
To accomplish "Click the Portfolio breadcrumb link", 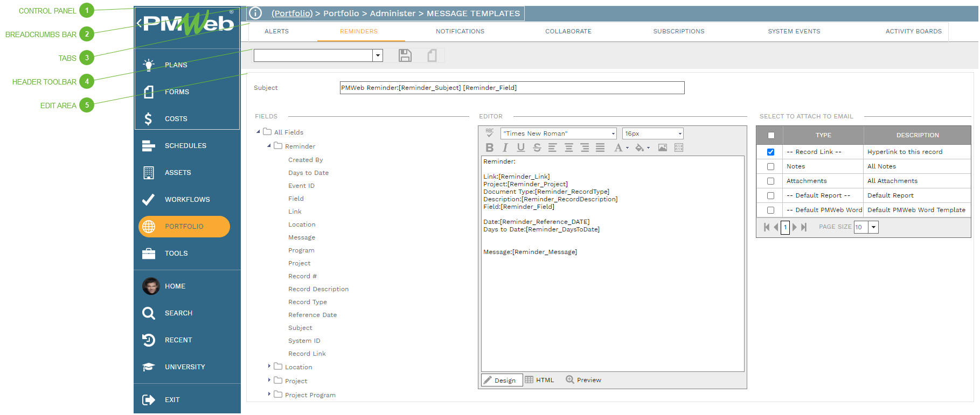I will (291, 13).
